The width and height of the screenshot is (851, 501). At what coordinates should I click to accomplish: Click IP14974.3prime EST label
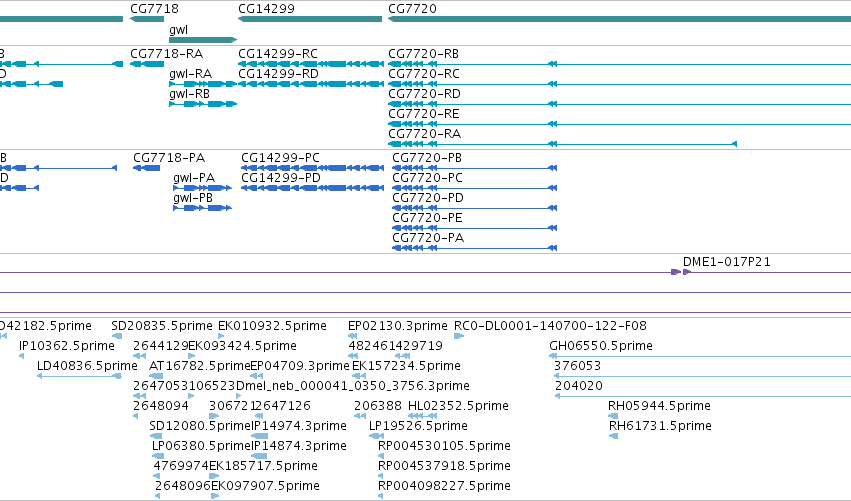tap(299, 427)
